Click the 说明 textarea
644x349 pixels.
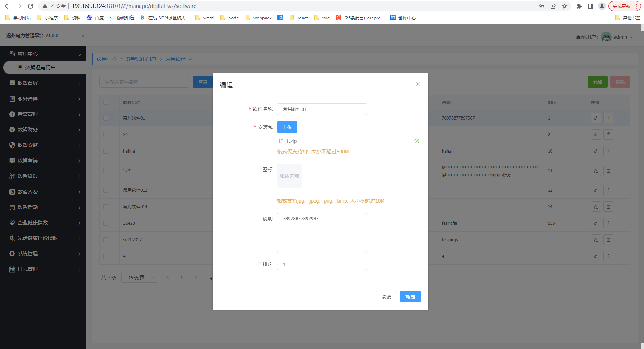pos(322,232)
